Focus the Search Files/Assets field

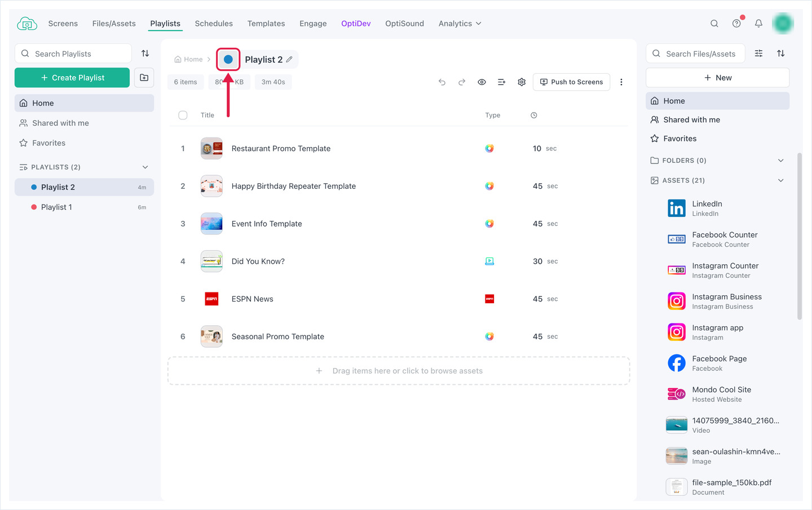(x=695, y=54)
